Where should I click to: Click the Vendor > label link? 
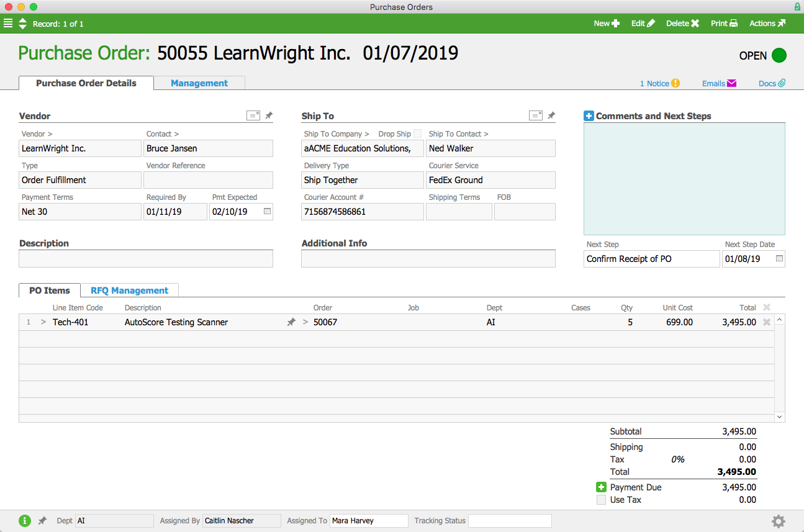[37, 134]
